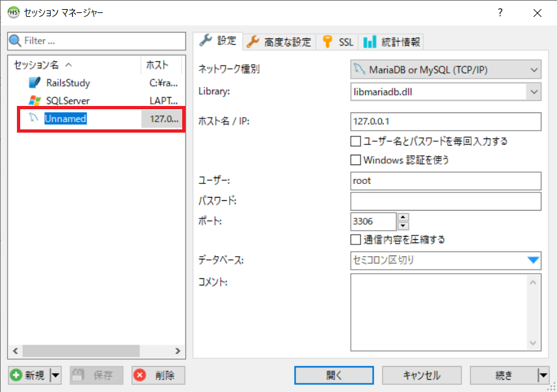557x392 pixels.
Task: Click the 続き button
Action: (x=504, y=375)
